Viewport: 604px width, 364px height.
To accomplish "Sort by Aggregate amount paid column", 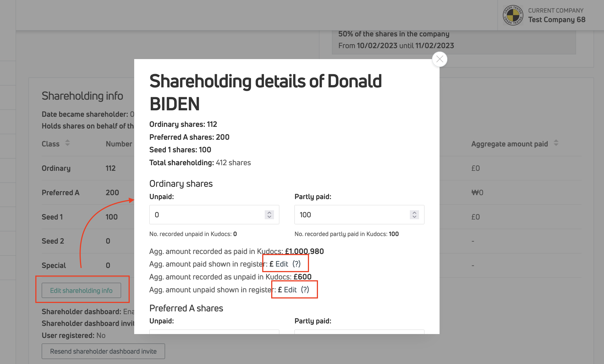I will pos(556,143).
